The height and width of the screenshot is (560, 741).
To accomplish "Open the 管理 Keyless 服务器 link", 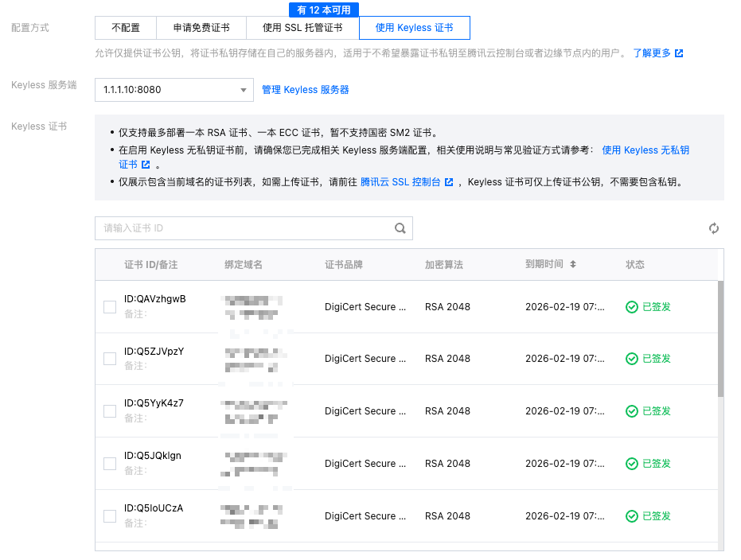I will (306, 90).
